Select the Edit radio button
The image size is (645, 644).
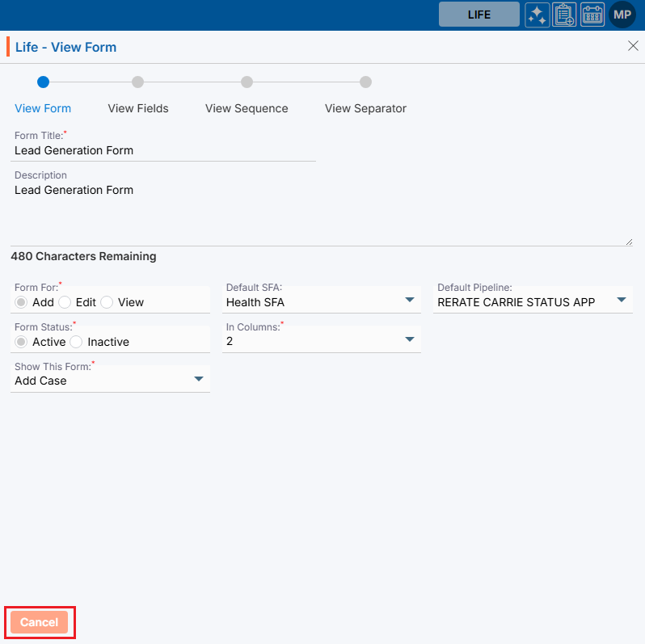(x=65, y=302)
